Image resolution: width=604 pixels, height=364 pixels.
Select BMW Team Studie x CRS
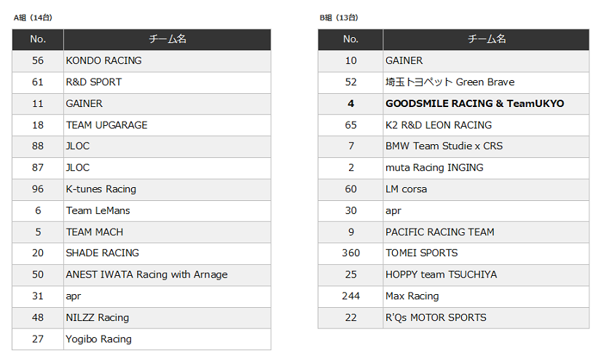(444, 146)
